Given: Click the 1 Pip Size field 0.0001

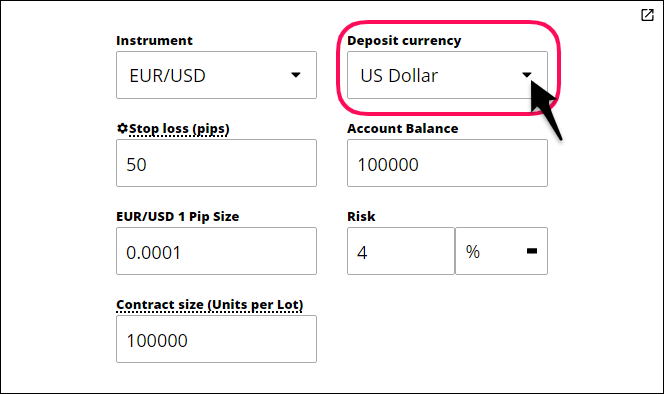Looking at the screenshot, I should [216, 251].
